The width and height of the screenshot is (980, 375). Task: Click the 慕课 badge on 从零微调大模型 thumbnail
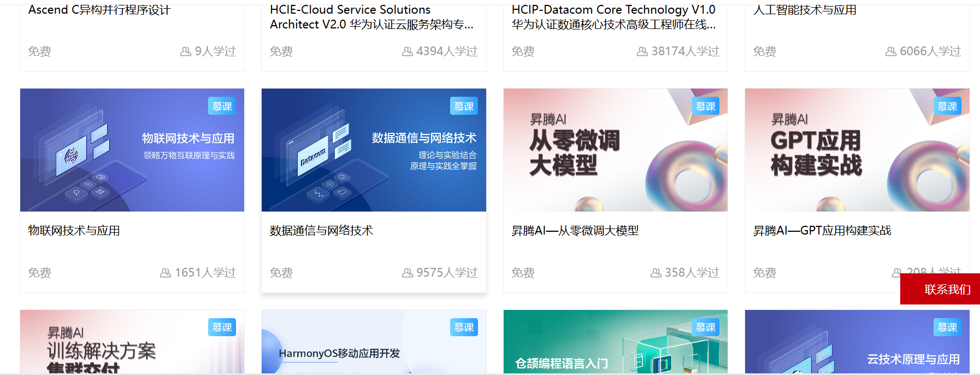[706, 106]
